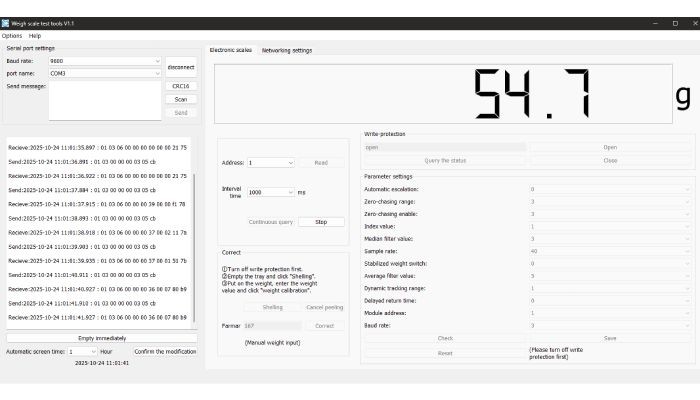Expand the Average filter value dropdown
The height and width of the screenshot is (400, 700).
click(x=610, y=276)
